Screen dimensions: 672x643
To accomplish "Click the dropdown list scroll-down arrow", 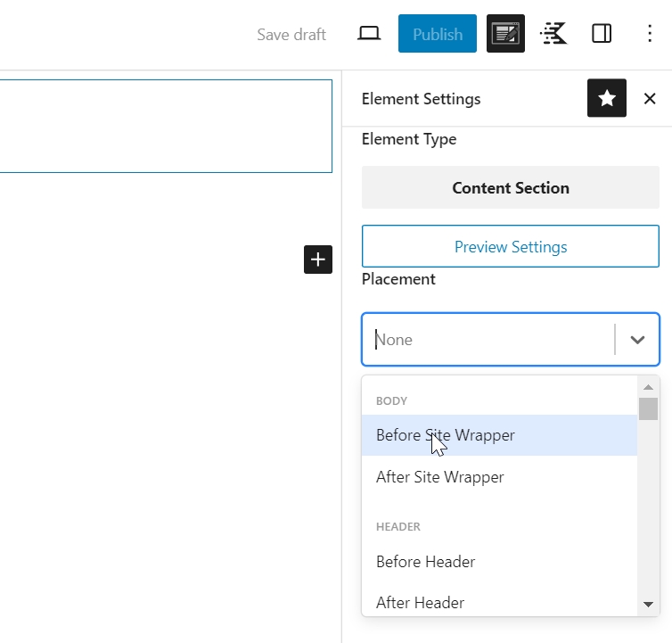I will click(648, 605).
